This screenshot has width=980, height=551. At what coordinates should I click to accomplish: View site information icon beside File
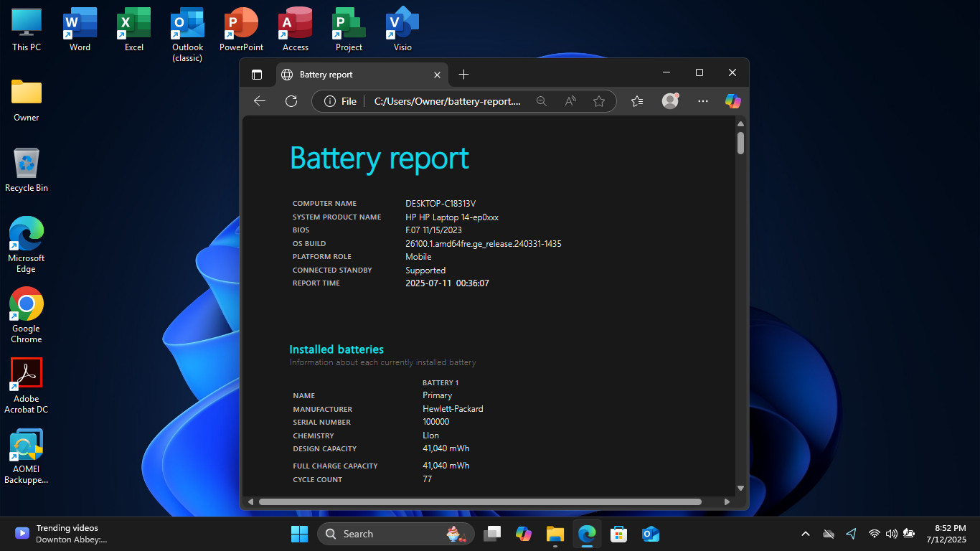click(x=329, y=101)
